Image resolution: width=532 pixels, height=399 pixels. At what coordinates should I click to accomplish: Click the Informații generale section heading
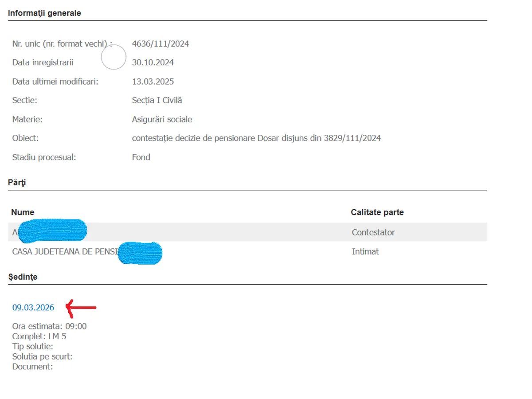[44, 13]
